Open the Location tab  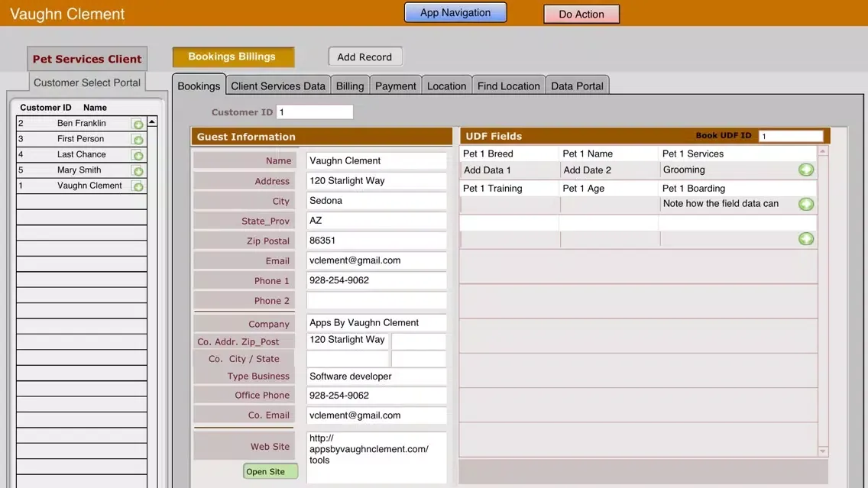[x=446, y=86]
